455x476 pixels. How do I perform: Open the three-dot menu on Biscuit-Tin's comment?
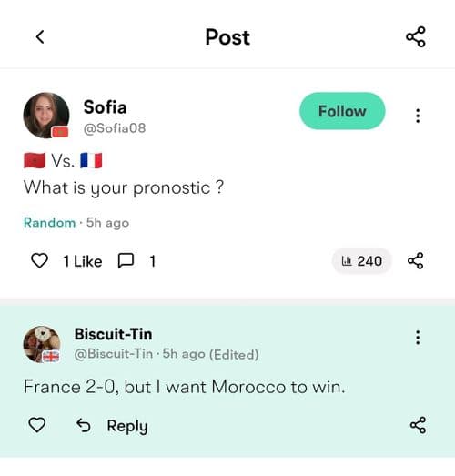[418, 338]
